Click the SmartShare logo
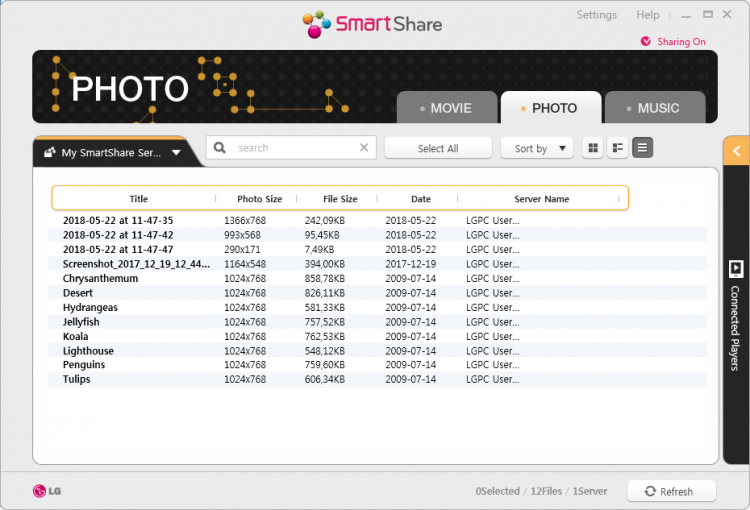The height and width of the screenshot is (510, 750). pyautogui.click(x=372, y=23)
